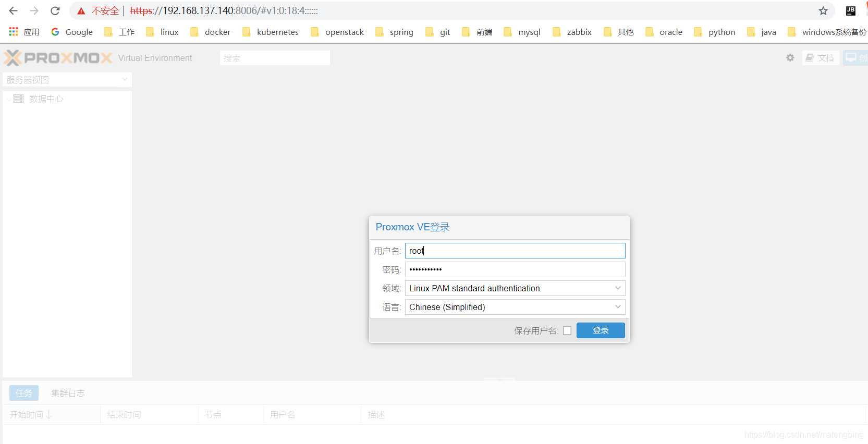Open the java bookmark folder
This screenshot has width=868, height=444.
coord(761,32)
